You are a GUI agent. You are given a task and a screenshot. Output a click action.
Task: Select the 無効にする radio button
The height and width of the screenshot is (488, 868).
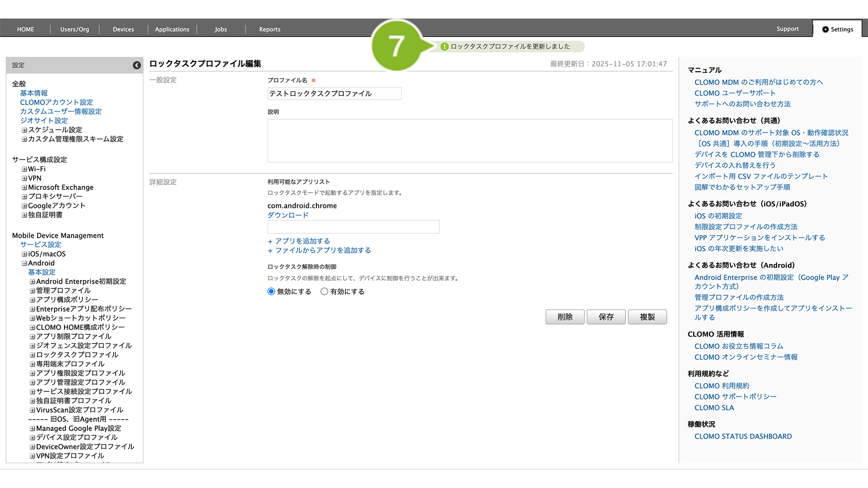coord(271,291)
